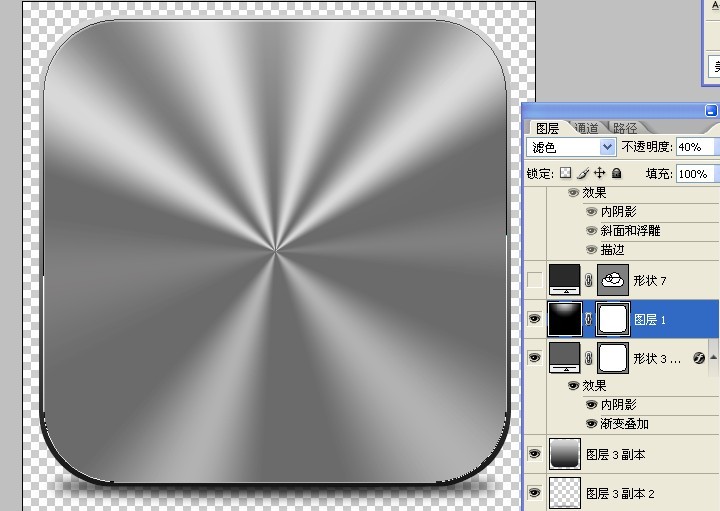Select the layer named 图层 3 副本
This screenshot has height=511, width=720.
click(616, 454)
